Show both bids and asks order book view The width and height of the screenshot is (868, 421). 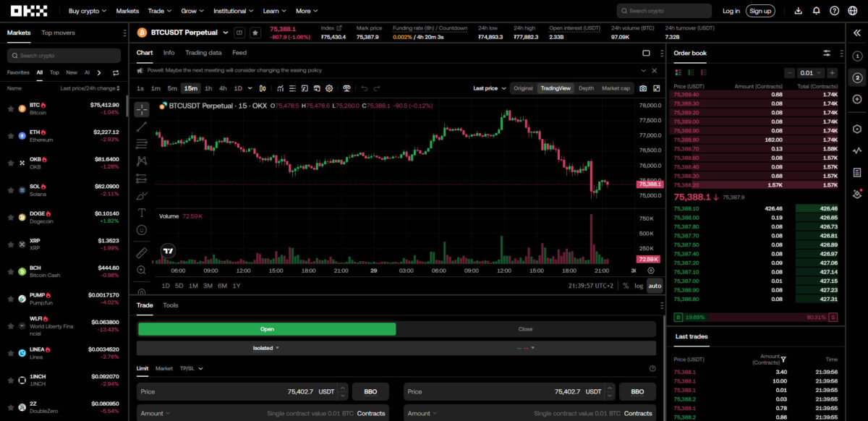[678, 72]
